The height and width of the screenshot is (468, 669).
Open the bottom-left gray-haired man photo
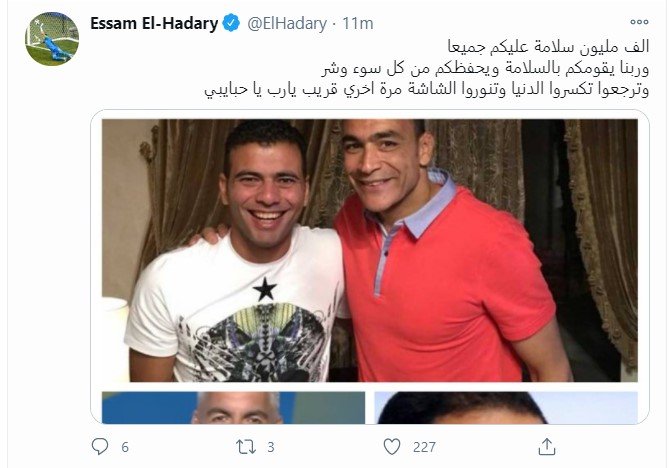pos(233,407)
